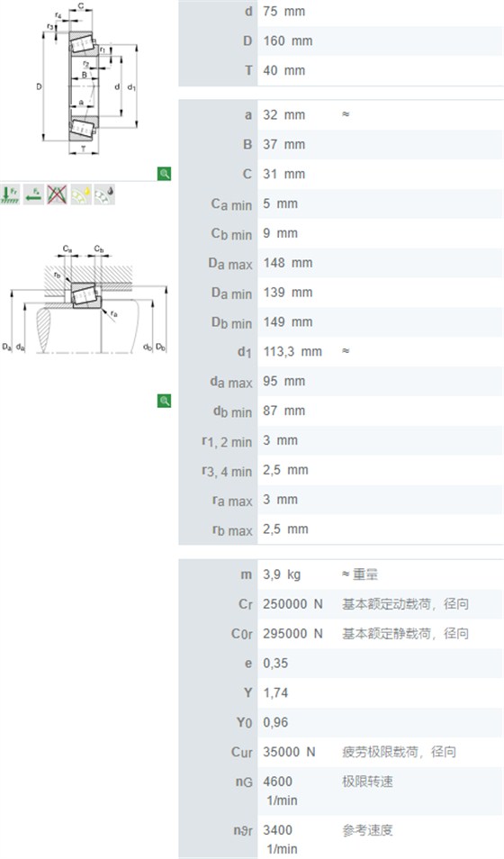Select the ra max value 3 mm
This screenshot has width=504, height=859.
[280, 500]
